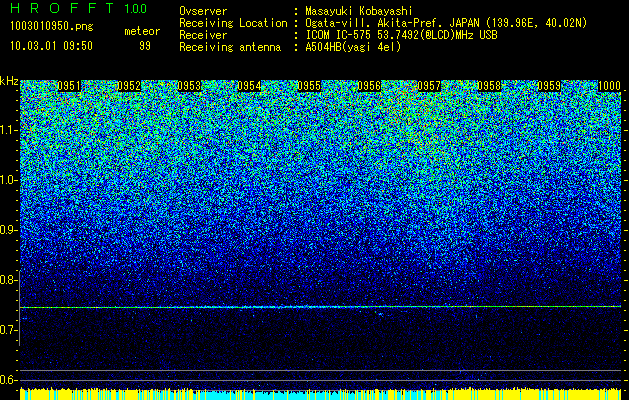The width and height of the screenshot is (629, 400).
Task: Click the Ovserver field label
Action: (203, 11)
